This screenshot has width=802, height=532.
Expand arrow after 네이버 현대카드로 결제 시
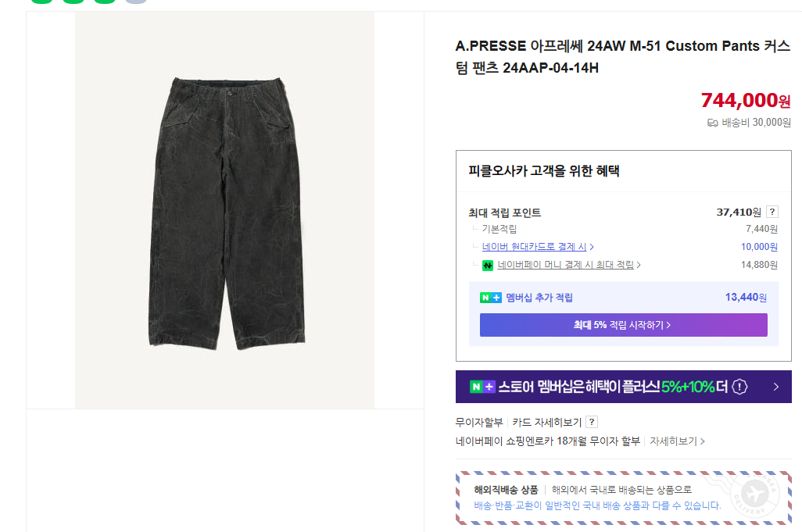[x=592, y=247]
